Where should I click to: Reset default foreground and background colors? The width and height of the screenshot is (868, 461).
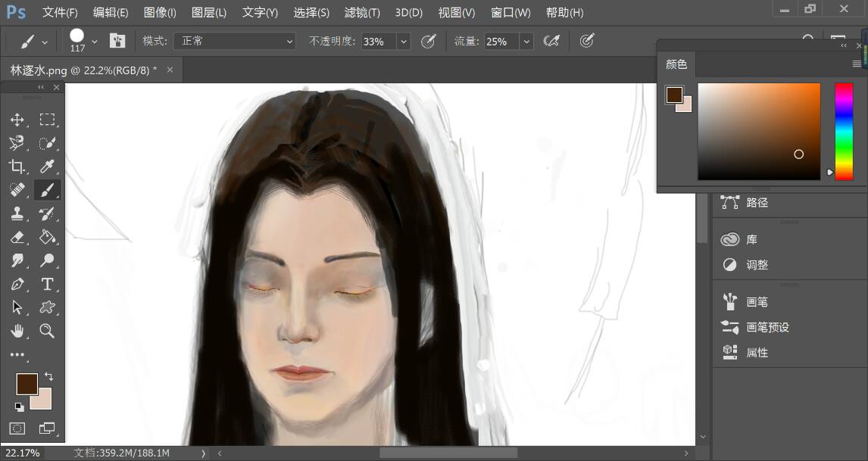coord(20,407)
